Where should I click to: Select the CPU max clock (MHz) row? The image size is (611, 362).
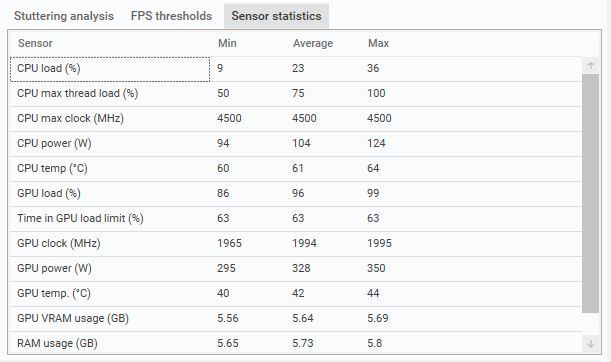point(296,119)
